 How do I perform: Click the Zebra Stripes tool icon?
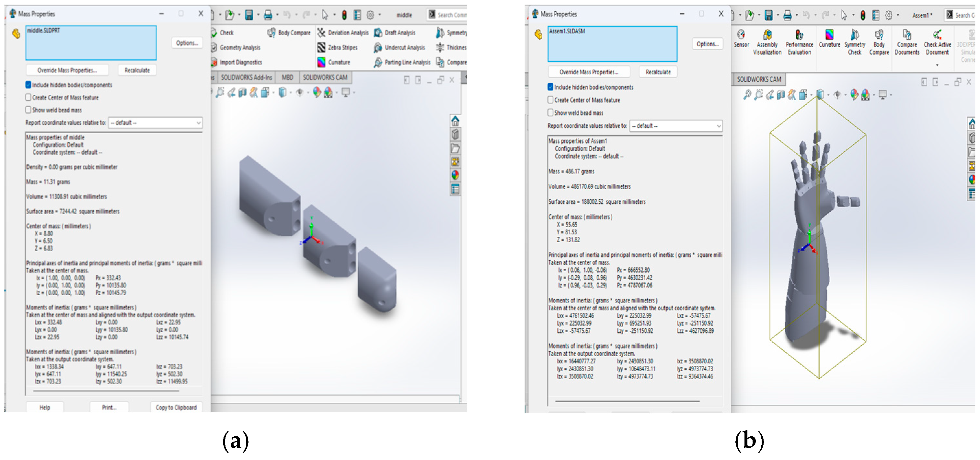[x=321, y=48]
